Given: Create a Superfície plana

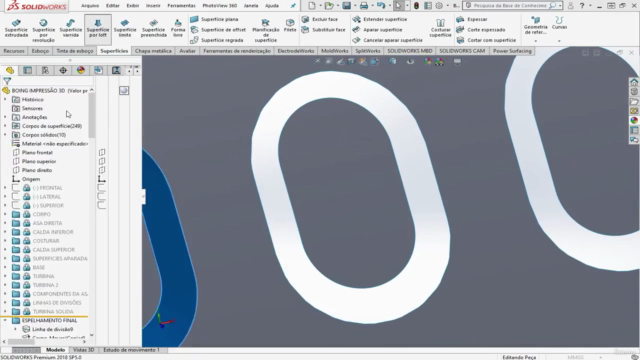Looking at the screenshot, I should 215,19.
